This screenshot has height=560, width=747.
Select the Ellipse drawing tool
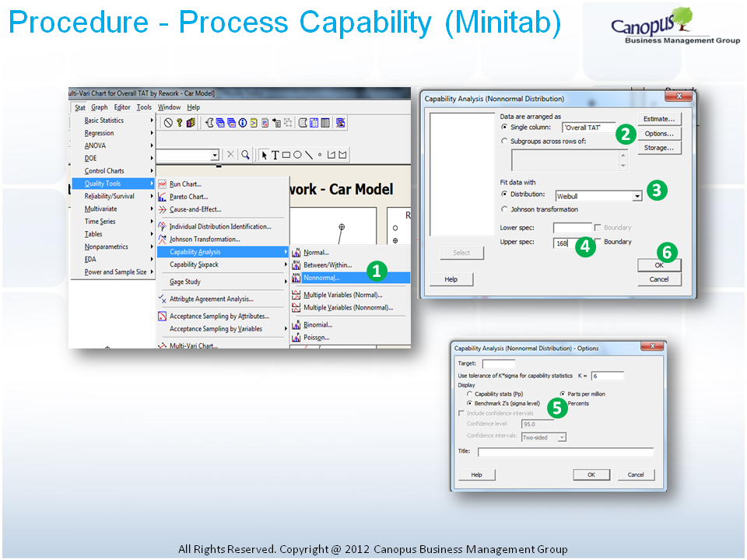(297, 155)
